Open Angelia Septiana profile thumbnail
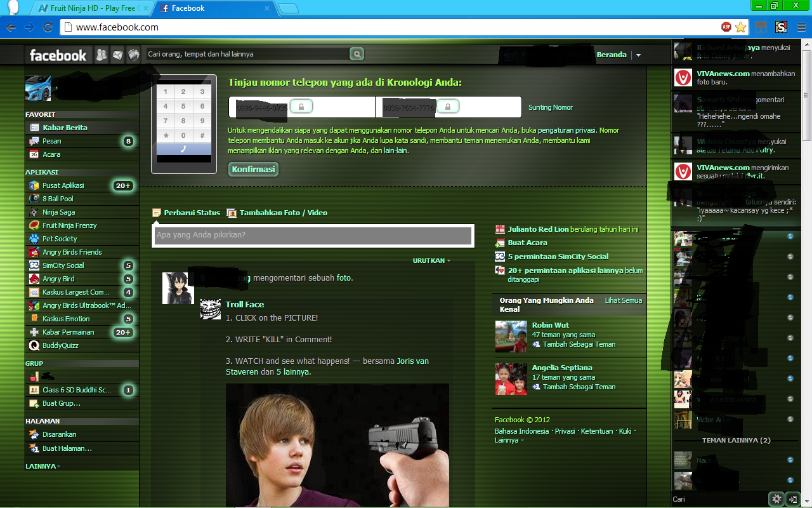Screen dimensions: 812x508 511,379
